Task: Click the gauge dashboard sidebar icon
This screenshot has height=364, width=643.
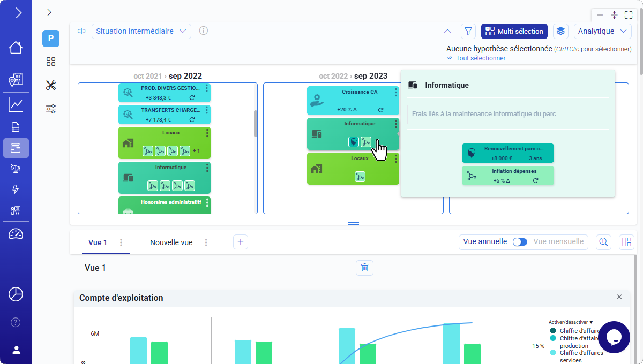Action: tap(16, 234)
